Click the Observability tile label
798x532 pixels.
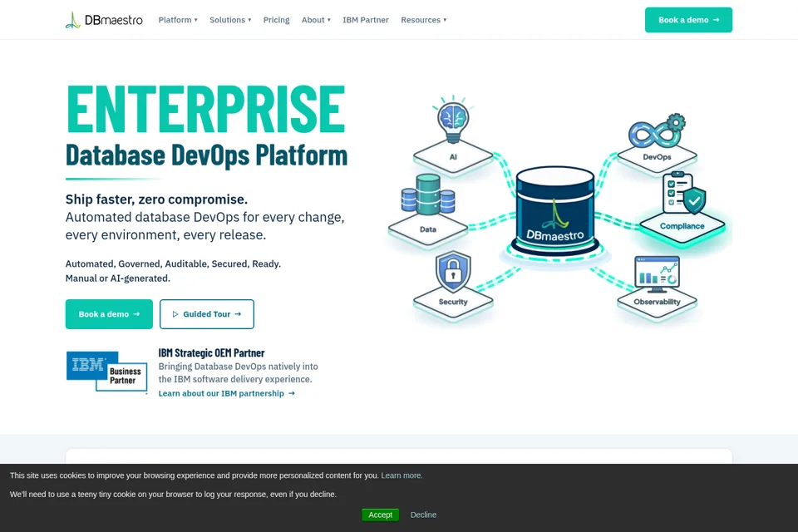[657, 302]
